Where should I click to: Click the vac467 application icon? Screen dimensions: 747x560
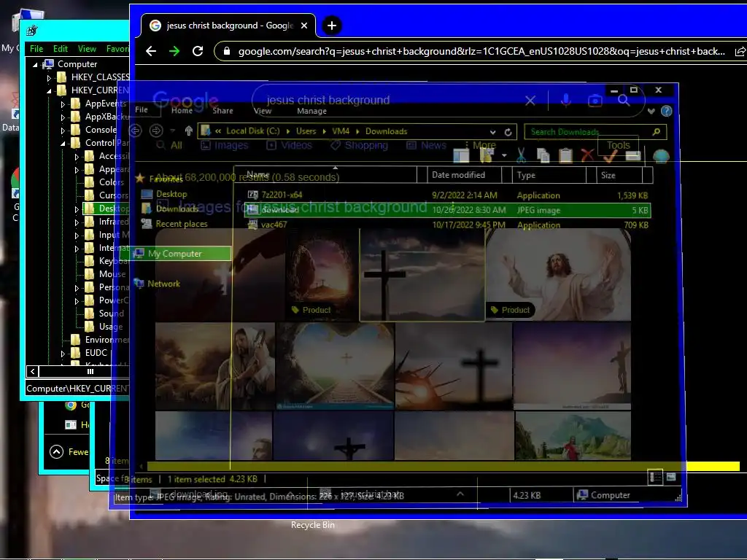coord(253,225)
